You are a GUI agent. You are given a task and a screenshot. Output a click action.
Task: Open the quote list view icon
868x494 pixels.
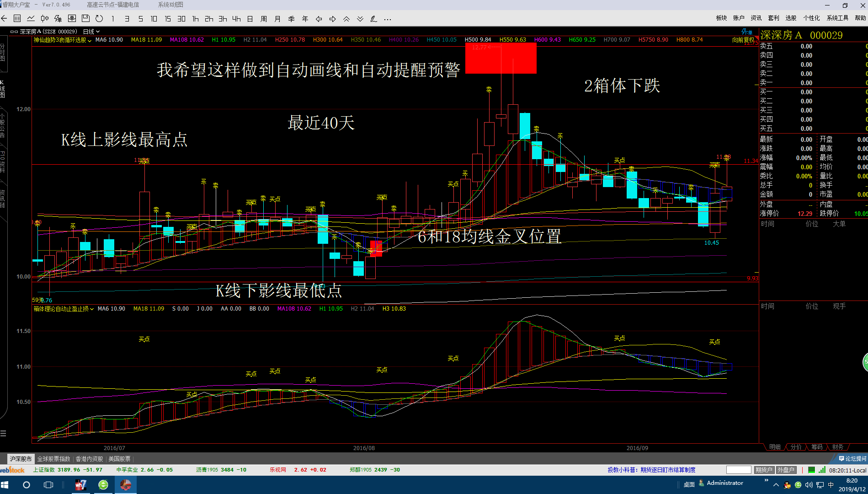tap(17, 19)
